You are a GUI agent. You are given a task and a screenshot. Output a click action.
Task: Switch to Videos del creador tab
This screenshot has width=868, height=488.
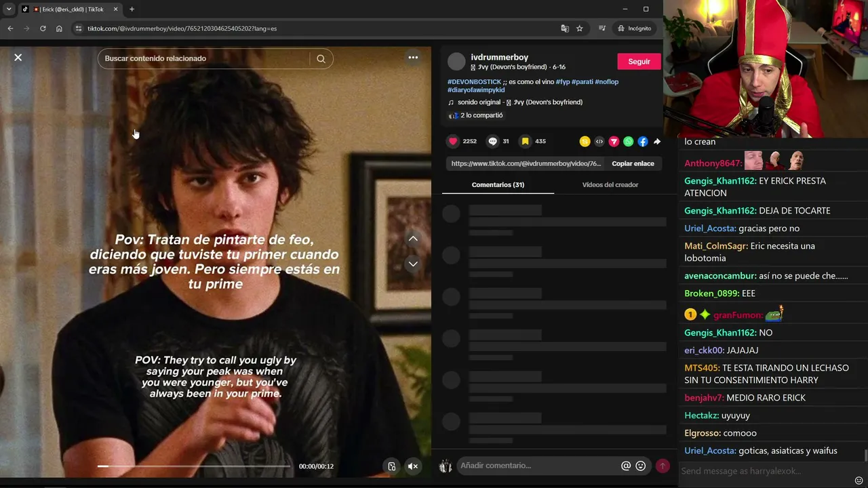(x=610, y=184)
